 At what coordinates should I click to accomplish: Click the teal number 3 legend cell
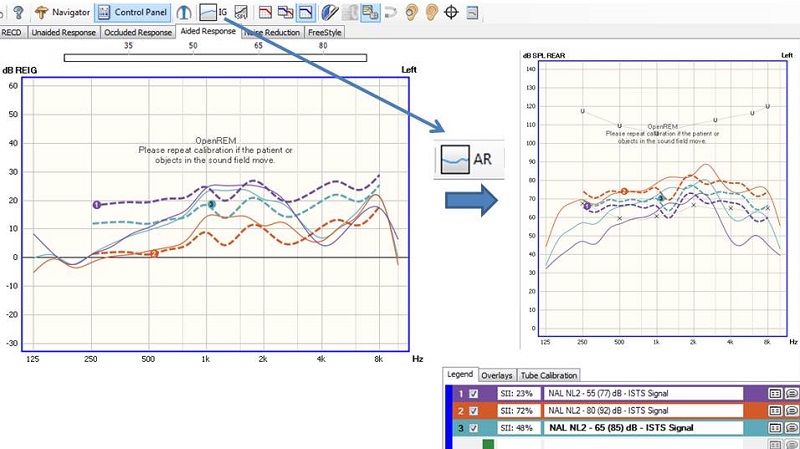click(461, 428)
